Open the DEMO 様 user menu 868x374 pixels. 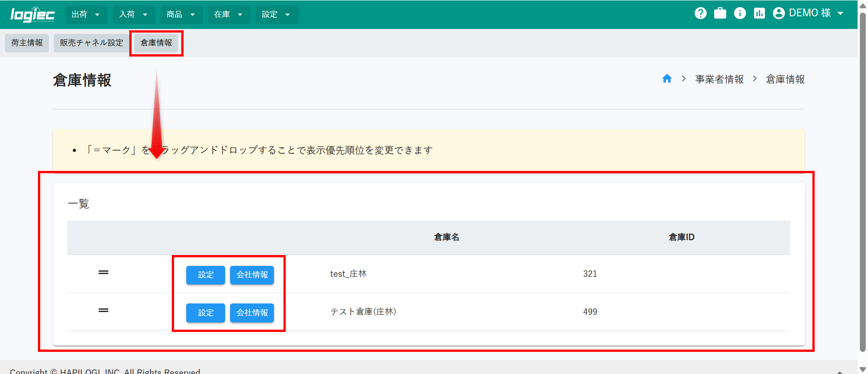pyautogui.click(x=808, y=13)
